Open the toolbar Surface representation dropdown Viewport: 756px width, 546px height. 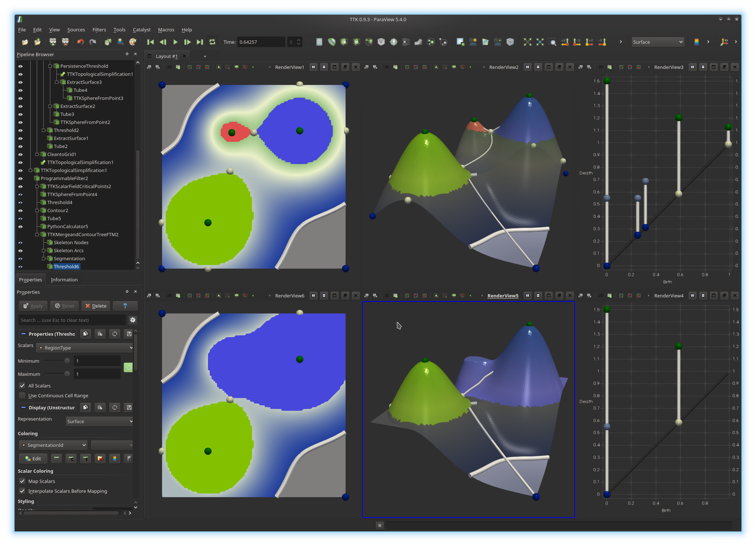[657, 42]
